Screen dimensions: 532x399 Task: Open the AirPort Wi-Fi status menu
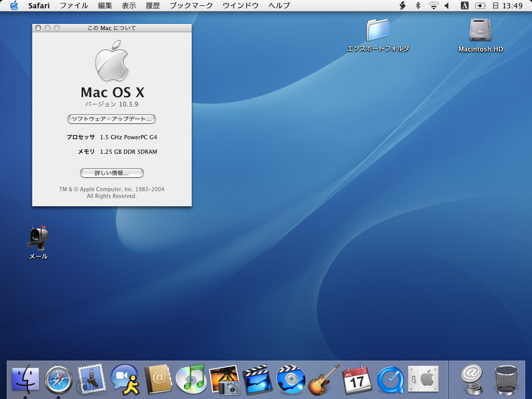433,5
